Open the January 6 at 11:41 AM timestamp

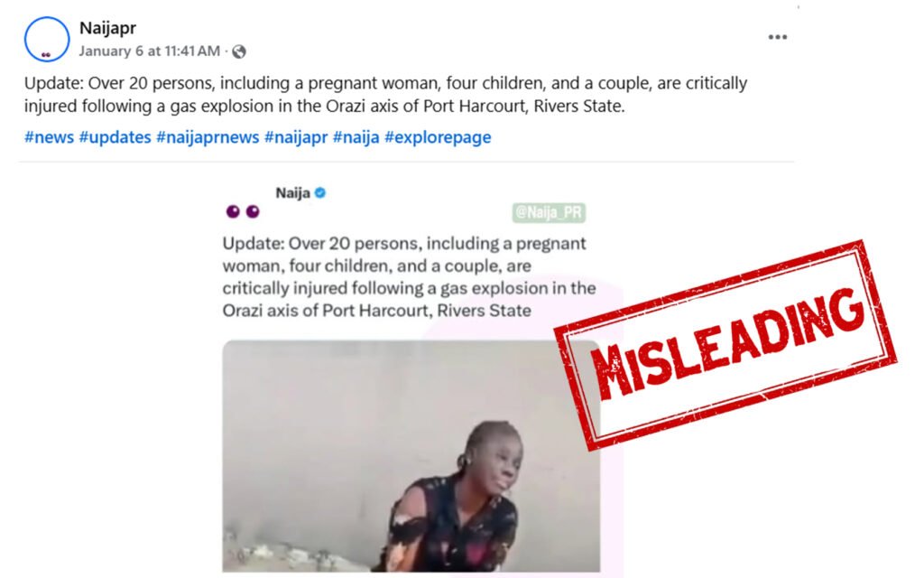point(150,51)
